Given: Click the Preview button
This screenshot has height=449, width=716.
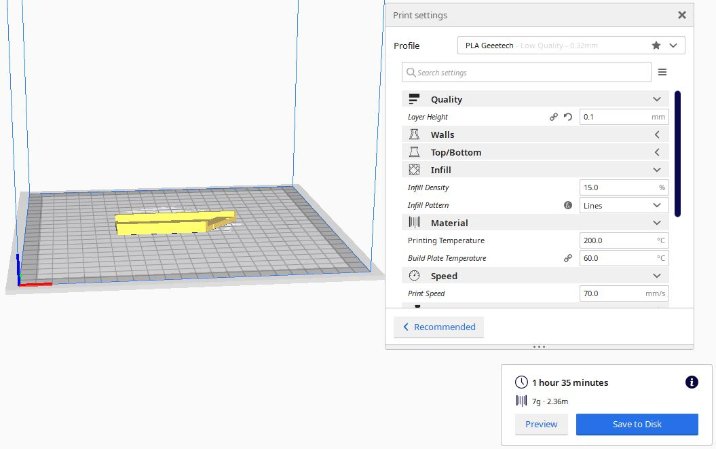Looking at the screenshot, I should (x=541, y=424).
